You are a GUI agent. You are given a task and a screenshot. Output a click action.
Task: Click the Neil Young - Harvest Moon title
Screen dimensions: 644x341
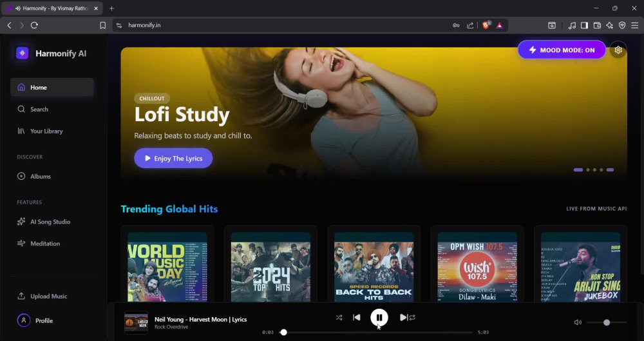[x=200, y=319]
